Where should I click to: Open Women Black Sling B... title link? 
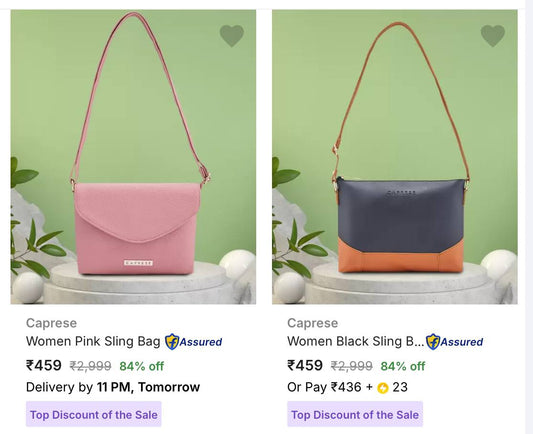[x=356, y=341]
